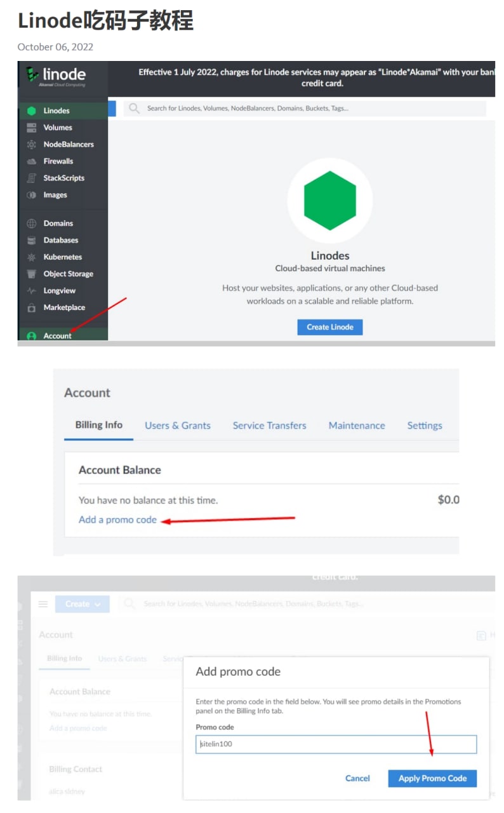Click the Create Linode button

[x=330, y=327]
